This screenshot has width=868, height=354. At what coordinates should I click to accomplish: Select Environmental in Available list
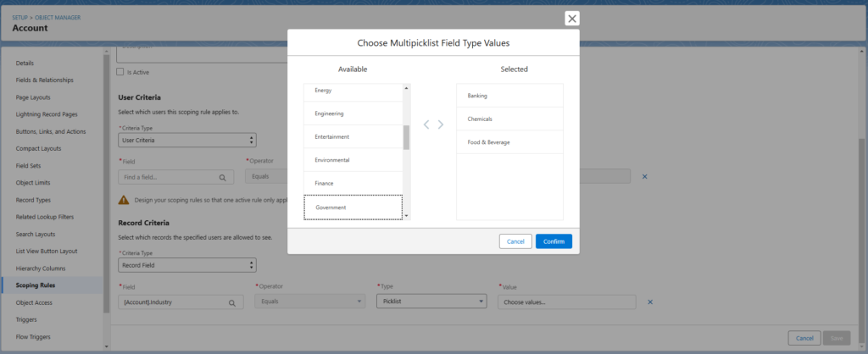coord(353,160)
